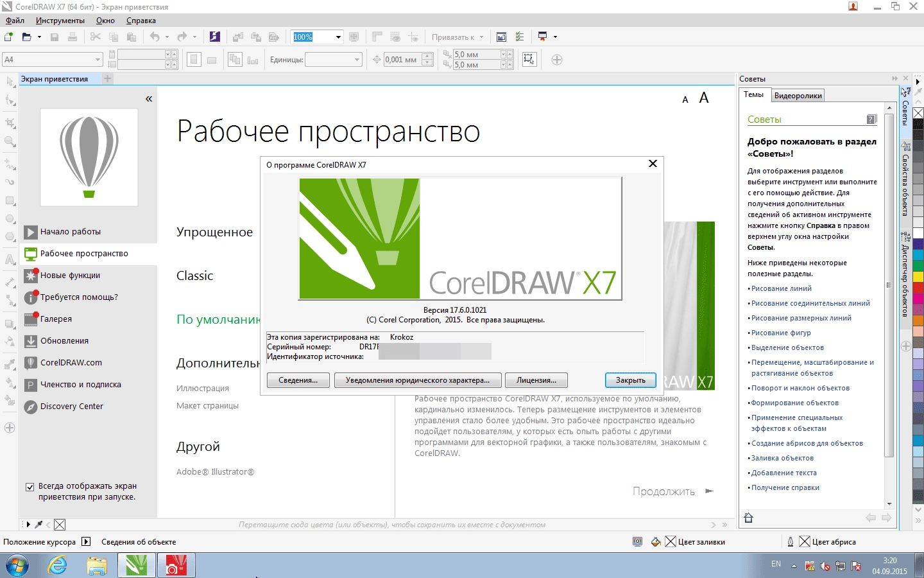
Task: Click the publish to PDF icon
Action: tap(274, 37)
